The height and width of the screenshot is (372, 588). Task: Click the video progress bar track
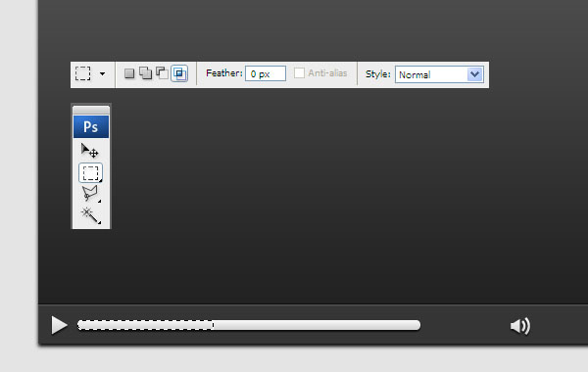(x=249, y=325)
